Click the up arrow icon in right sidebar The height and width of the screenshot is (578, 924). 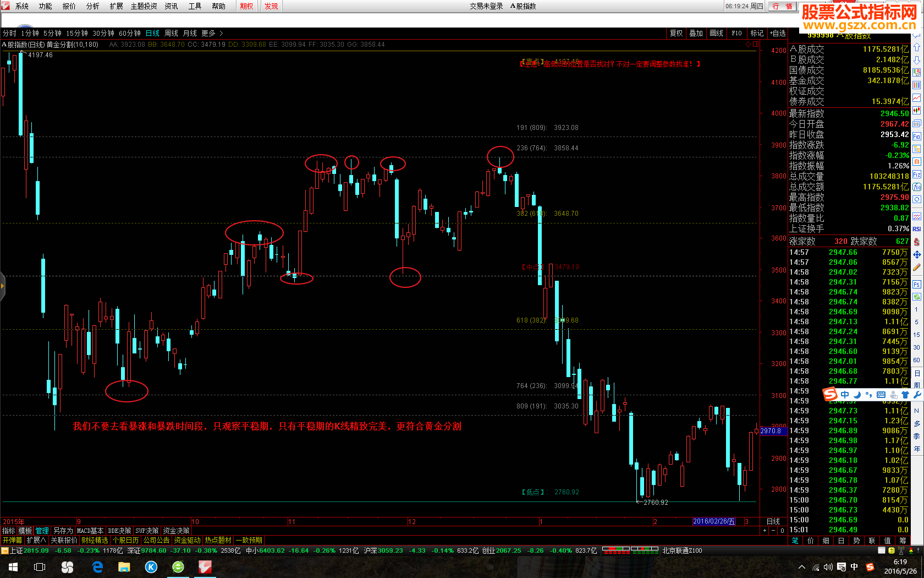(917, 47)
